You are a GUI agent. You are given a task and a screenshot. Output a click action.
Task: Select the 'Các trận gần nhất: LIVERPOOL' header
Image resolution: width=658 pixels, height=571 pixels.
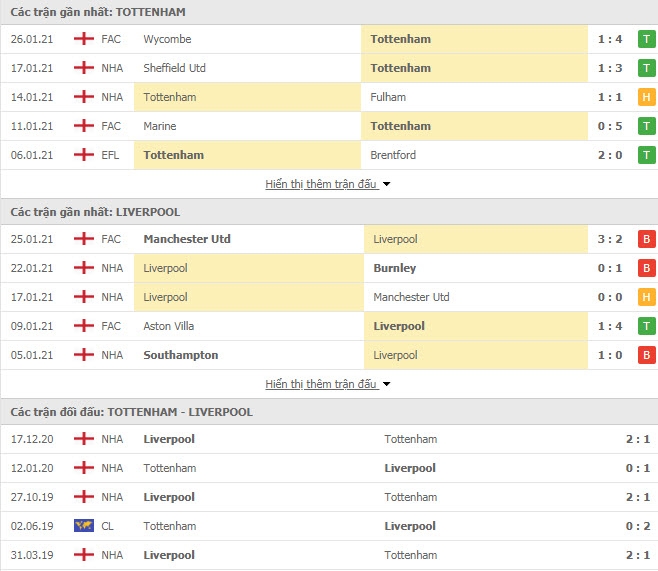tap(96, 212)
